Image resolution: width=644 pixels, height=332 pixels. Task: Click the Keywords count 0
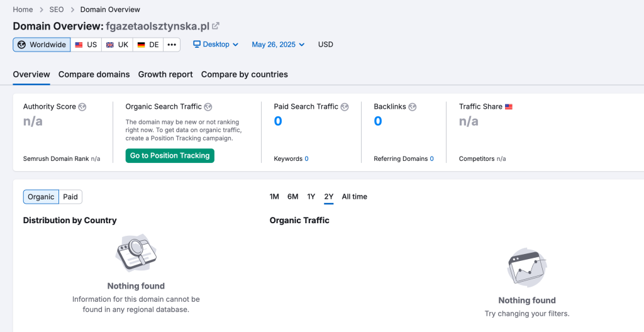pyautogui.click(x=306, y=159)
